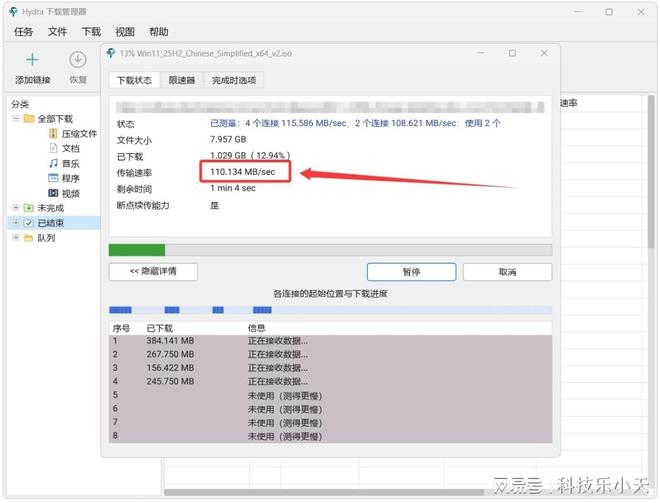The height and width of the screenshot is (503, 660).
Task: Click the 暂停 button
Action: (x=411, y=272)
